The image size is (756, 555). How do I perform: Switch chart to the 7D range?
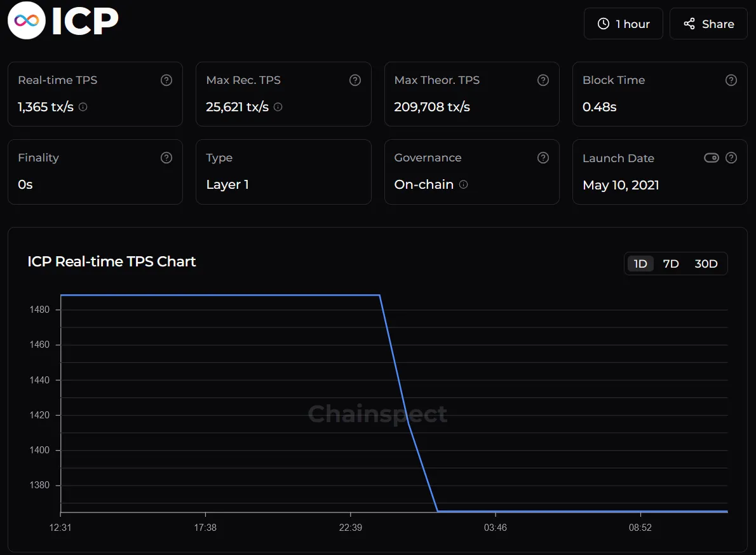click(x=671, y=263)
